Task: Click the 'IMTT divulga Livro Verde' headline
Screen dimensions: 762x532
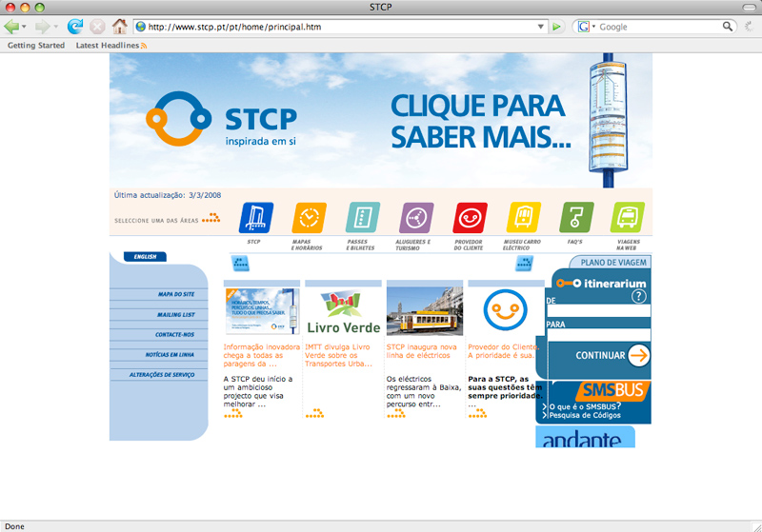Action: [x=339, y=355]
